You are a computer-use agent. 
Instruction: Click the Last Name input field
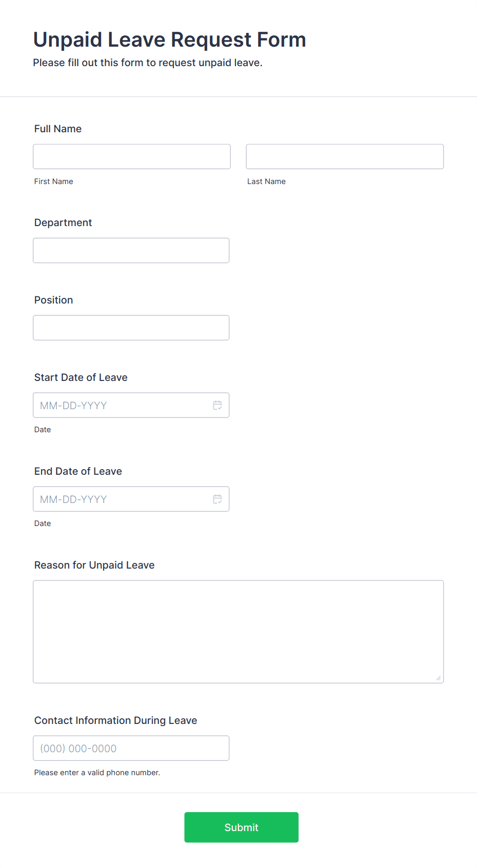[x=345, y=156]
